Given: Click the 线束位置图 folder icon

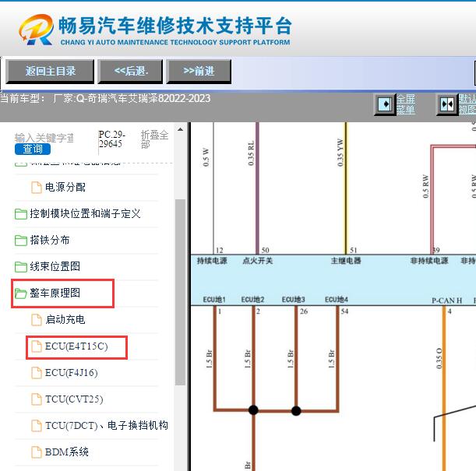Looking at the screenshot, I should pyautogui.click(x=20, y=266).
